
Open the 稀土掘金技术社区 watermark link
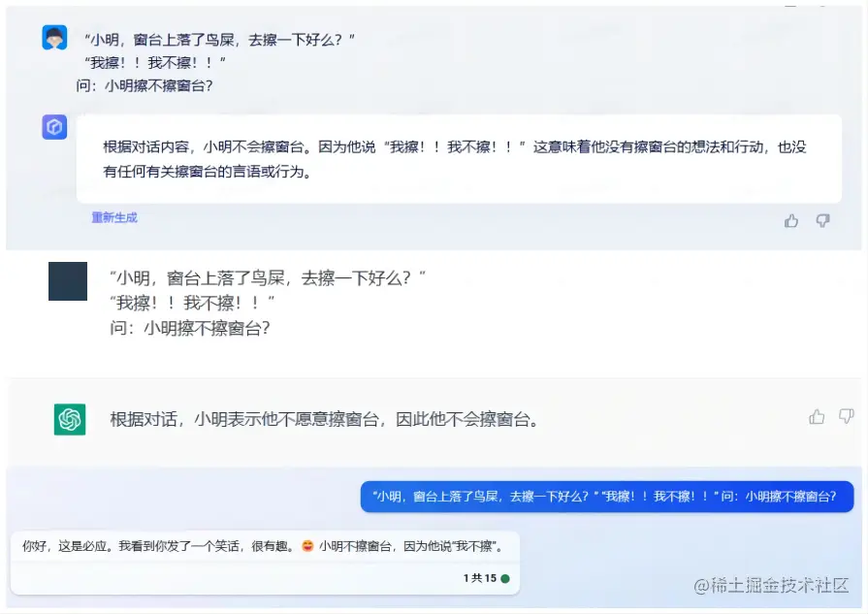771,586
